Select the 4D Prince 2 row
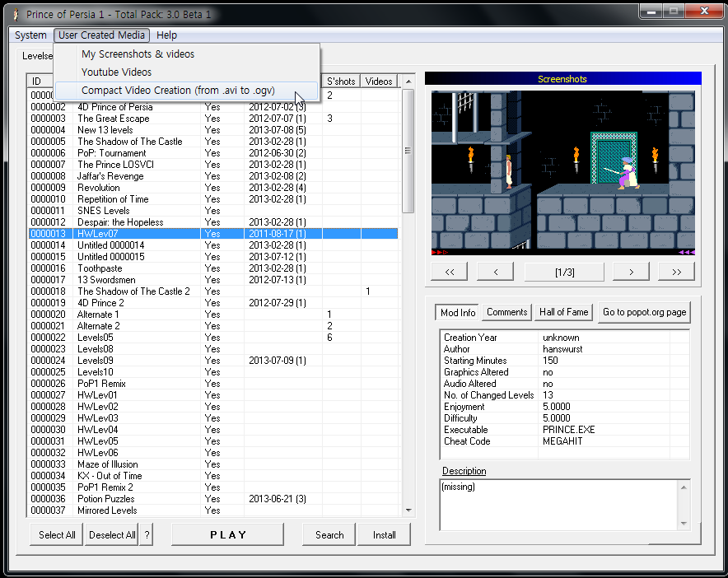This screenshot has width=728, height=578. point(213,303)
